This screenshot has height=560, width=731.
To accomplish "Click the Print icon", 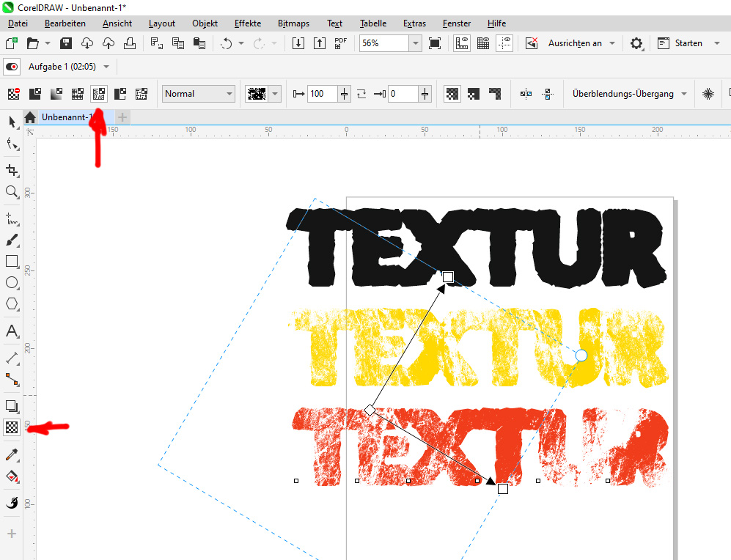I will (130, 43).
